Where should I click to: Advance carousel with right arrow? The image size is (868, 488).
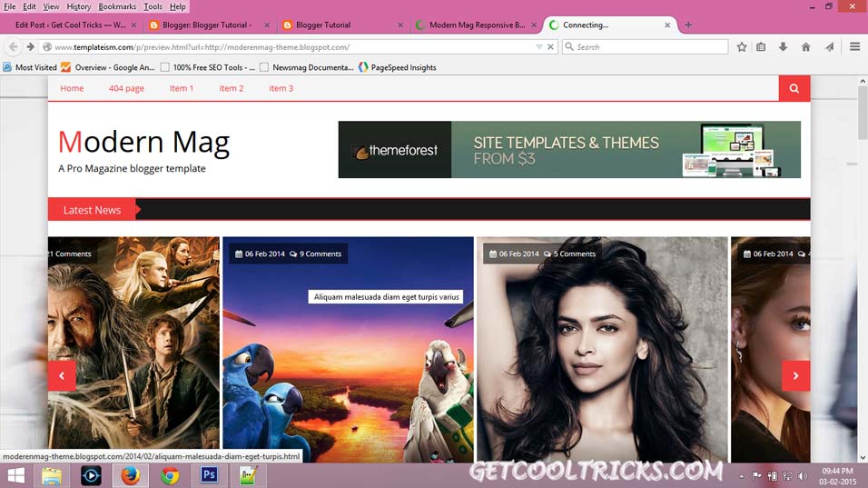click(795, 375)
